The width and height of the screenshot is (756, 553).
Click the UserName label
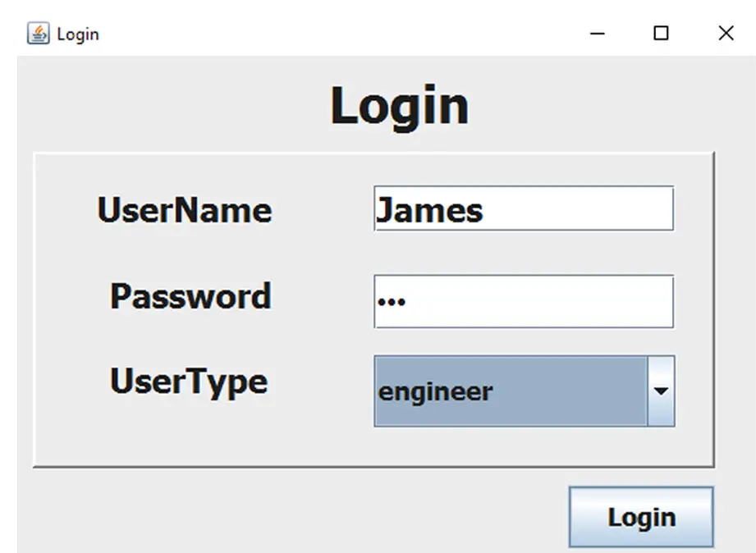[x=184, y=209]
